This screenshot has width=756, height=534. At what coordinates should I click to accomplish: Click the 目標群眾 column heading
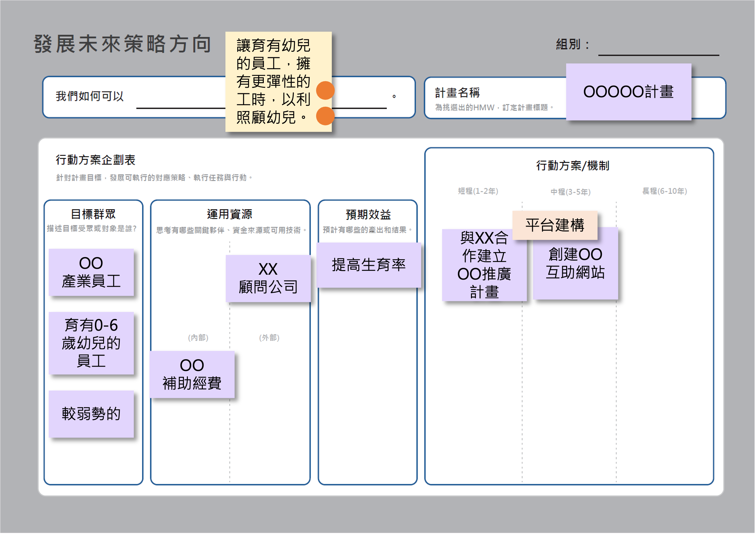coord(93,214)
